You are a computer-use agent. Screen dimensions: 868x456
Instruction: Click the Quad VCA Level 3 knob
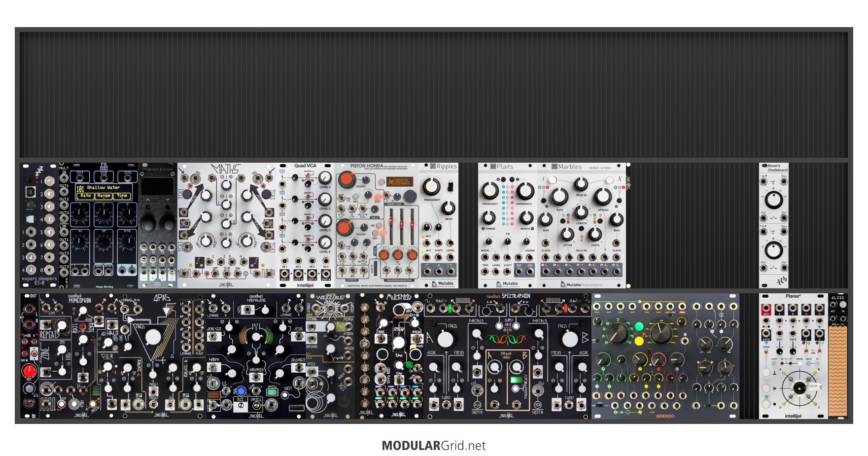[x=325, y=221]
